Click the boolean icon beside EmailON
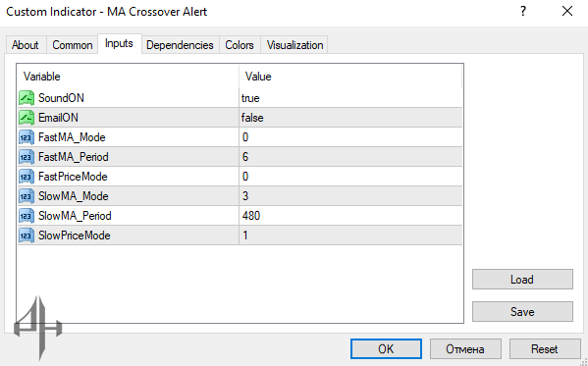588x366 pixels. coord(27,118)
